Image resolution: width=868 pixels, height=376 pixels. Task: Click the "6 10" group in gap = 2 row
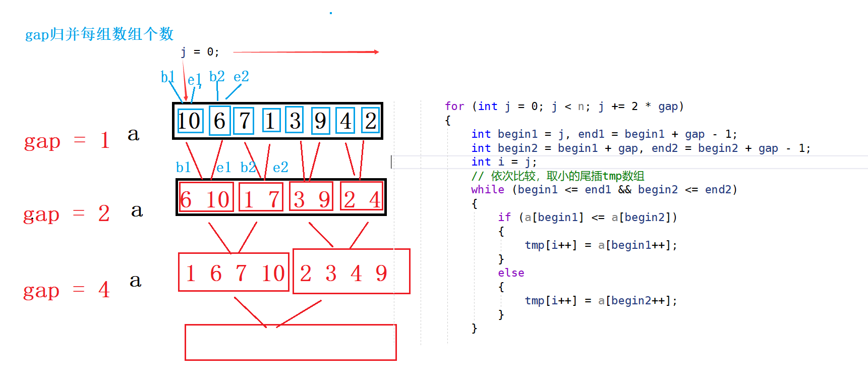[206, 198]
